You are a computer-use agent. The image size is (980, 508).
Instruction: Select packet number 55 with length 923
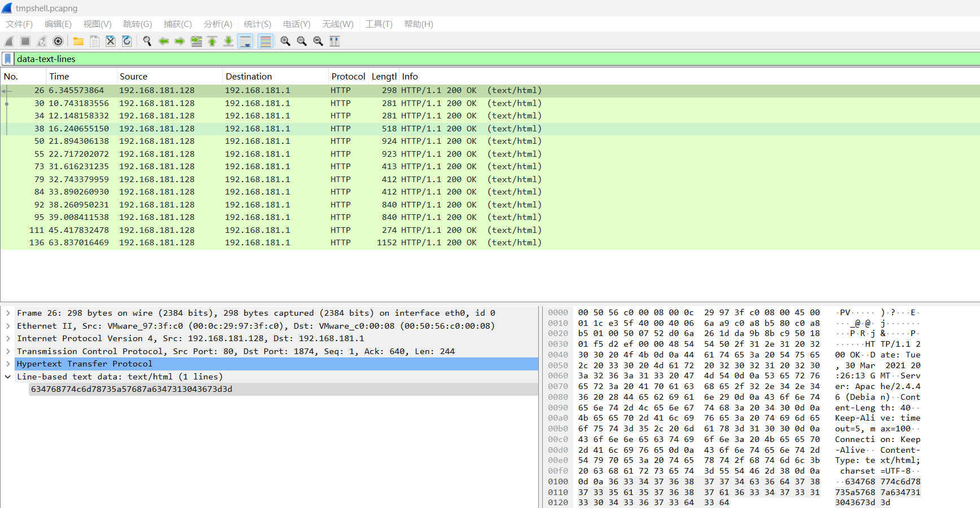coord(490,154)
